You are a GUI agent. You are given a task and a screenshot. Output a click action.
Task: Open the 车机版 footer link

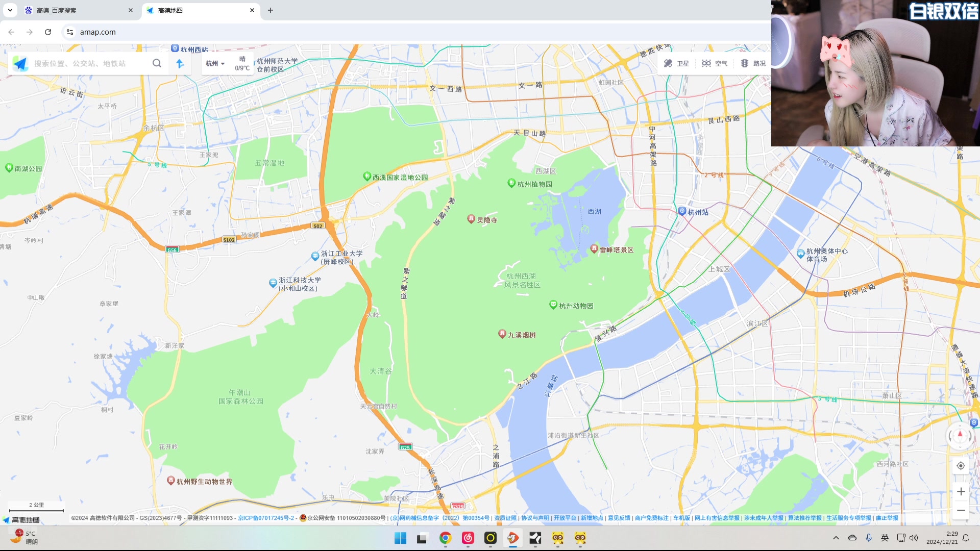tap(681, 518)
